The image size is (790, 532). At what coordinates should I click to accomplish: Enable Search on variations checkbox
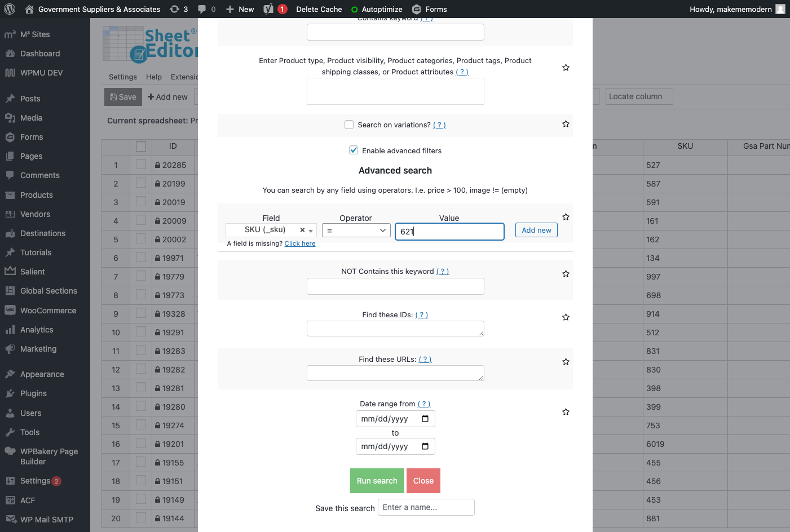(349, 125)
